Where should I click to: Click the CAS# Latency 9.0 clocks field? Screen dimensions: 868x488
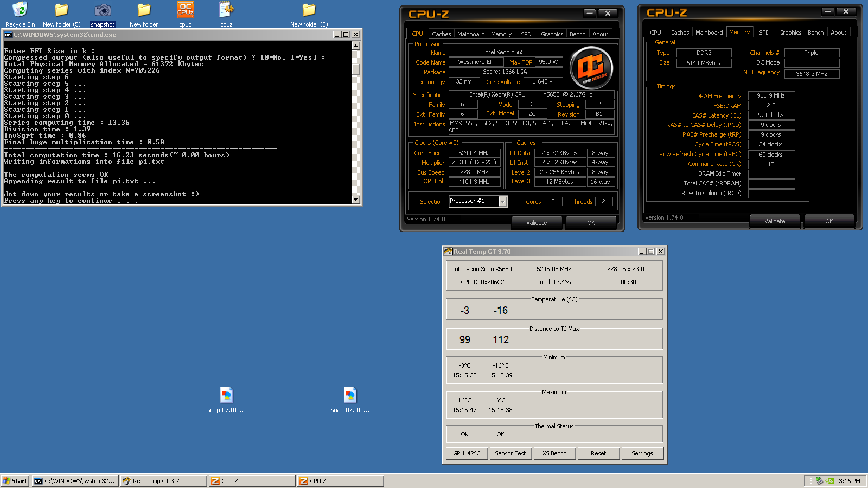point(771,115)
